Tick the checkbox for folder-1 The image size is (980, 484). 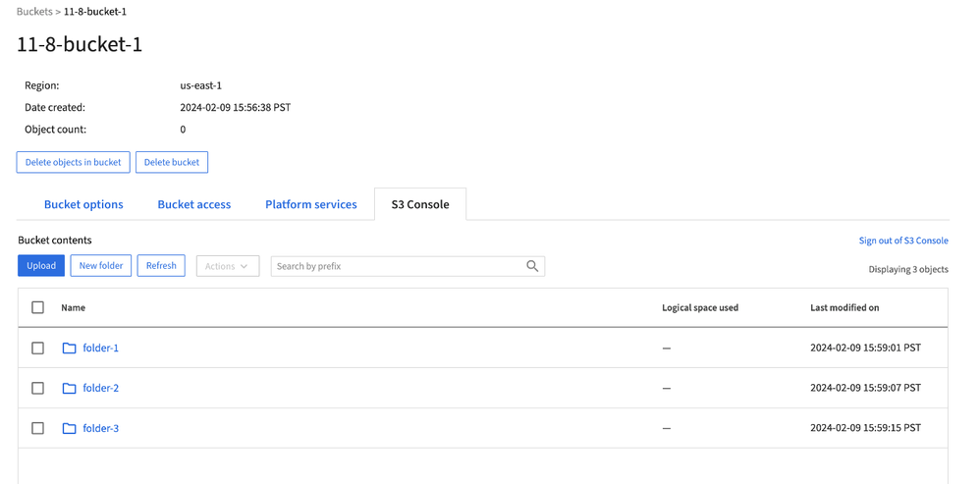[x=37, y=348]
